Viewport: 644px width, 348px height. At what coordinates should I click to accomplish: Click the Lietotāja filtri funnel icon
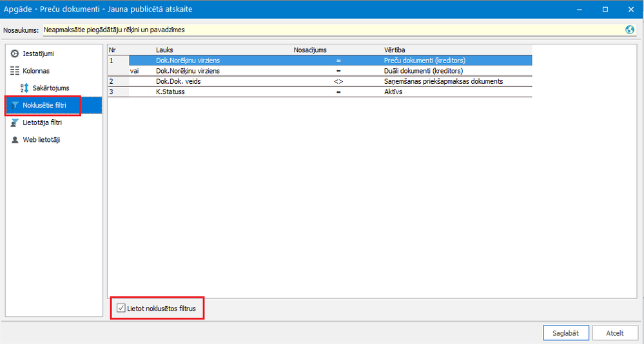click(15, 122)
